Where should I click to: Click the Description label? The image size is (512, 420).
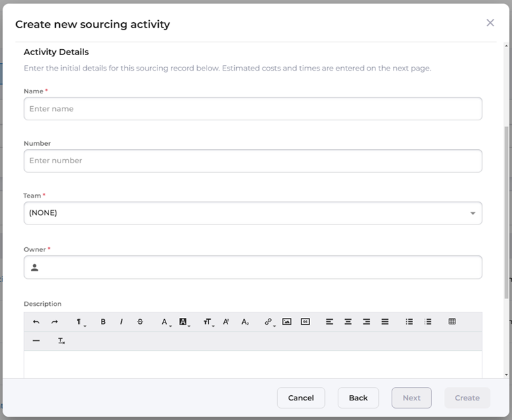click(42, 304)
